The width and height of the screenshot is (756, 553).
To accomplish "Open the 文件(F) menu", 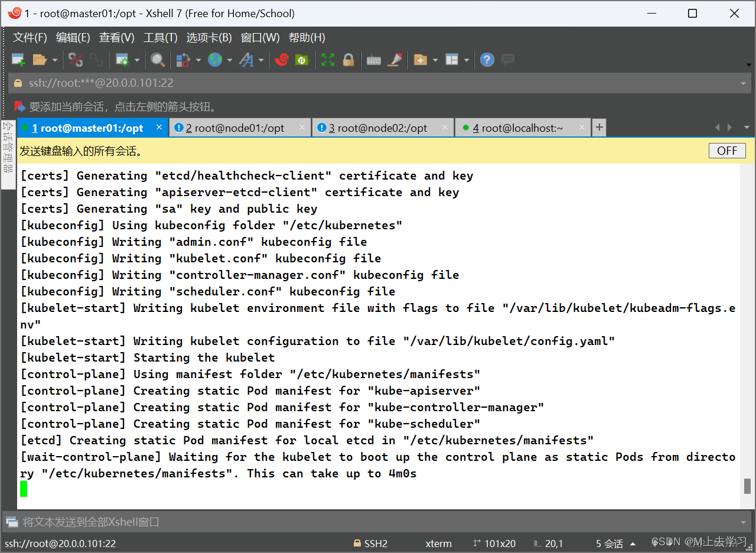I will tap(30, 38).
